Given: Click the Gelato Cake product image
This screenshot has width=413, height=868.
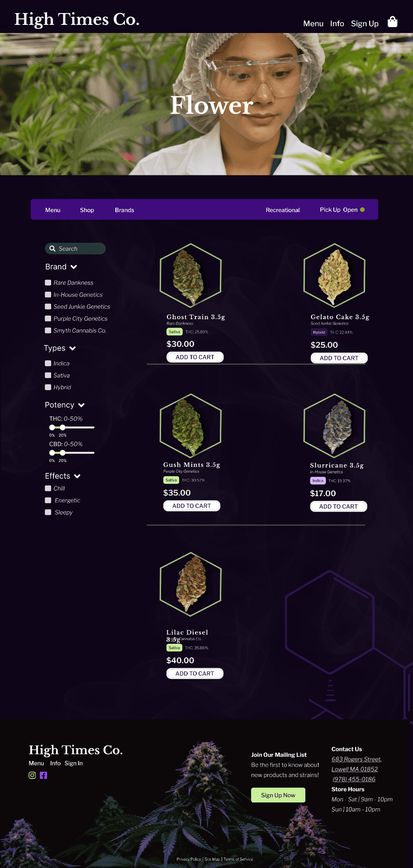Looking at the screenshot, I should pos(334,276).
